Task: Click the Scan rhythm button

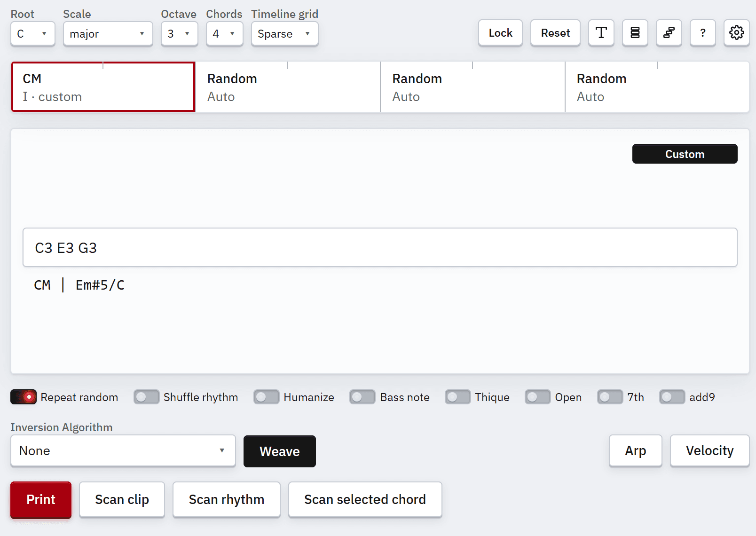Action: [227, 500]
